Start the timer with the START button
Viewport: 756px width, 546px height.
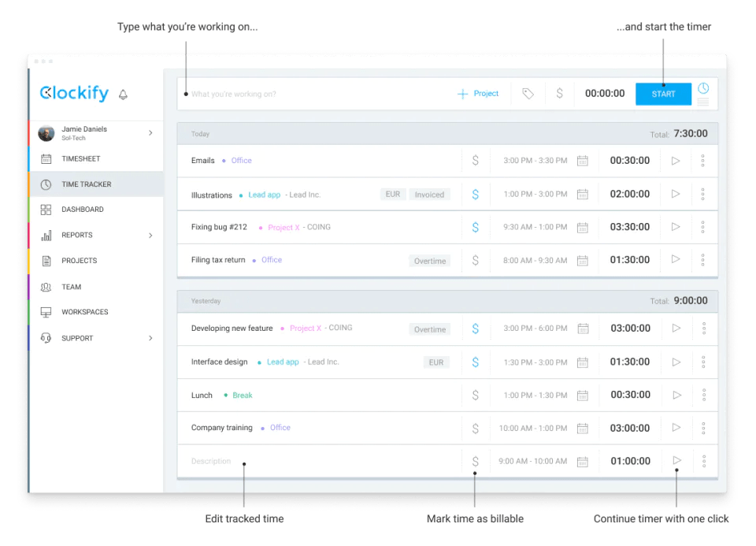(x=663, y=93)
